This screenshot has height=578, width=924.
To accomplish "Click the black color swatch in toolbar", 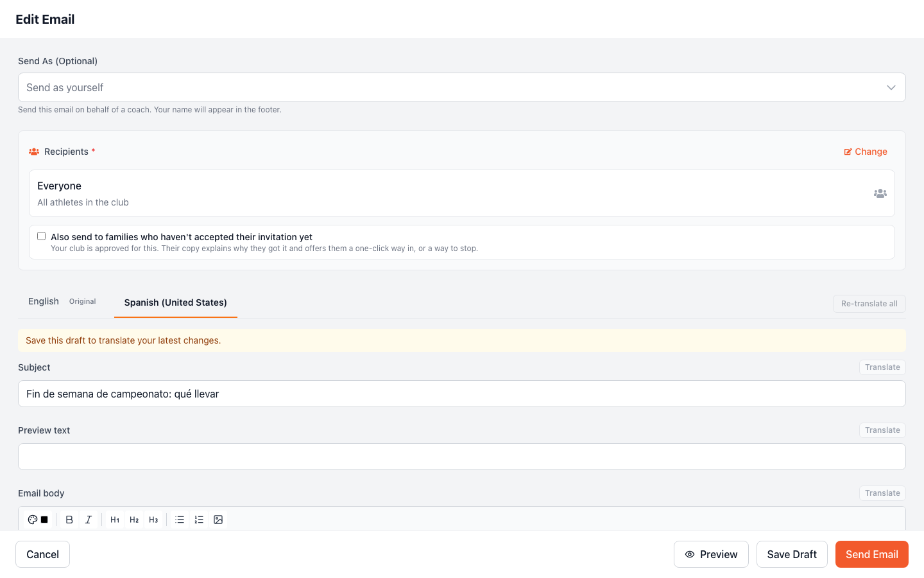I will (44, 520).
